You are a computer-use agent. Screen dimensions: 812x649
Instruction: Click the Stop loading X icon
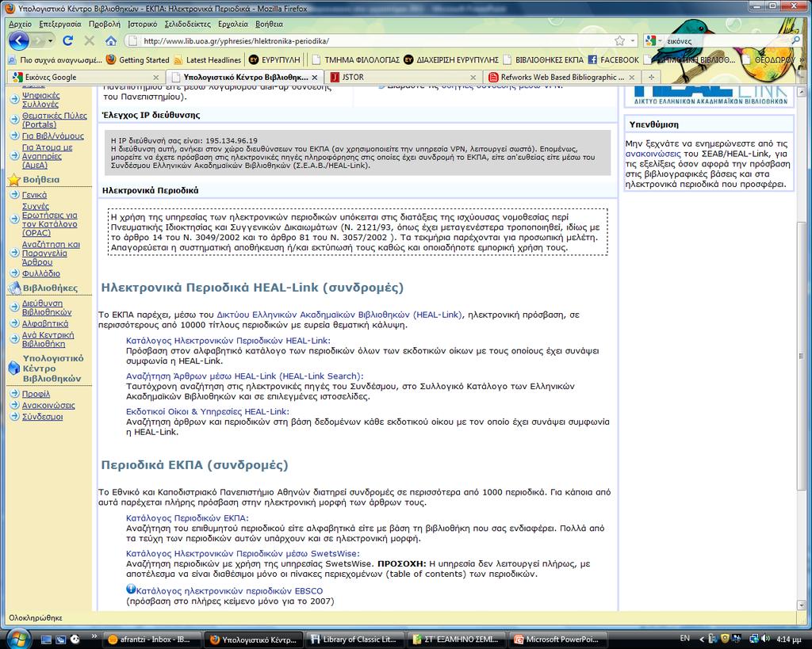pos(89,40)
